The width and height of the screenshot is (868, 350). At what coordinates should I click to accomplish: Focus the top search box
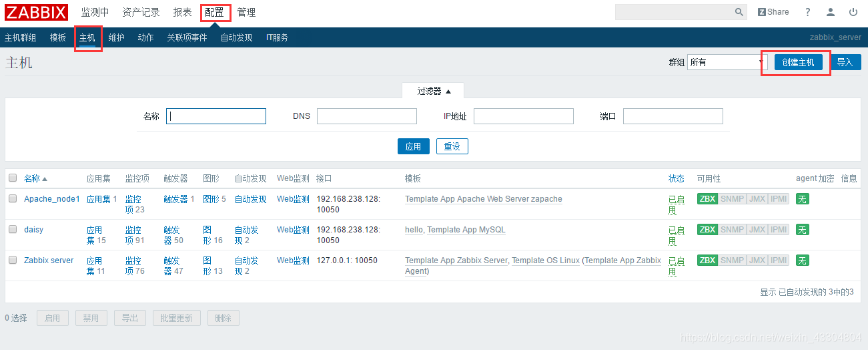click(674, 12)
